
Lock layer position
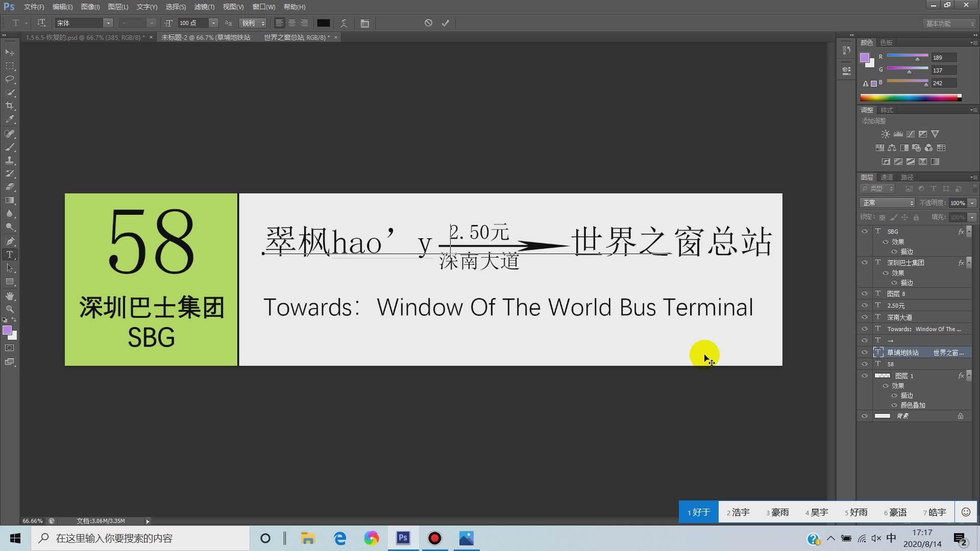[x=904, y=217]
